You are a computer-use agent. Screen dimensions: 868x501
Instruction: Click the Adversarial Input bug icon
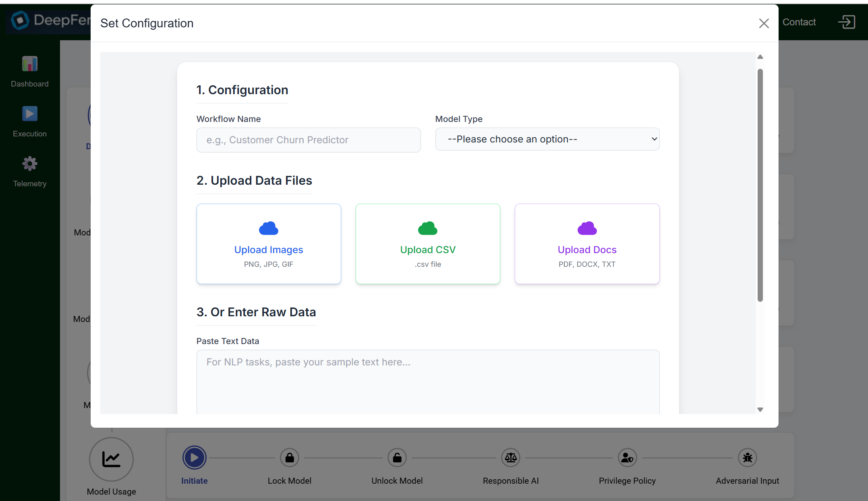pyautogui.click(x=748, y=458)
